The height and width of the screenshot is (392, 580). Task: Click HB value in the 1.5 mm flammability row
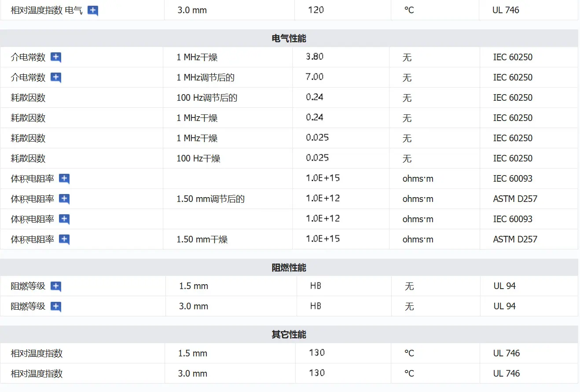(316, 286)
